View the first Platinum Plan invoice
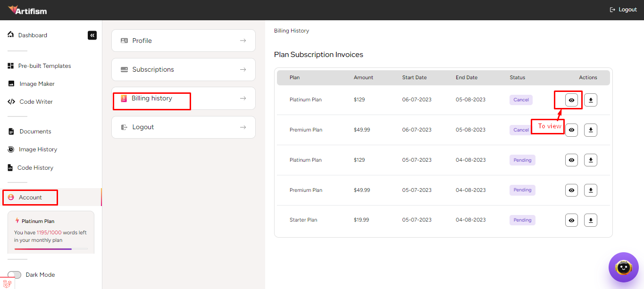Screen dimensions: 644x289 [571, 100]
